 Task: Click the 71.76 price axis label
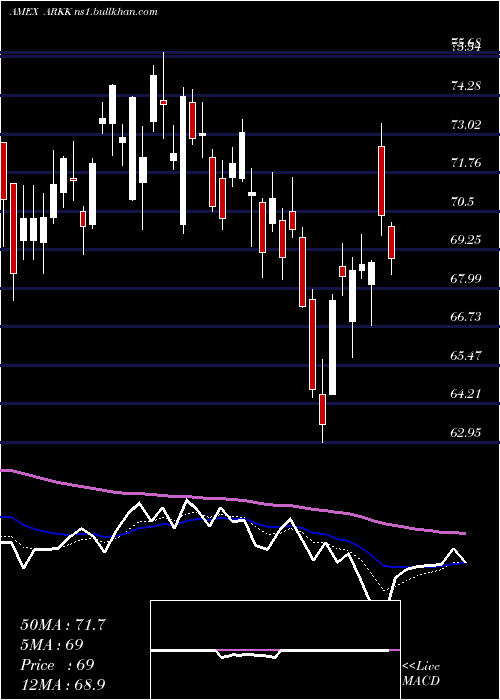click(467, 162)
